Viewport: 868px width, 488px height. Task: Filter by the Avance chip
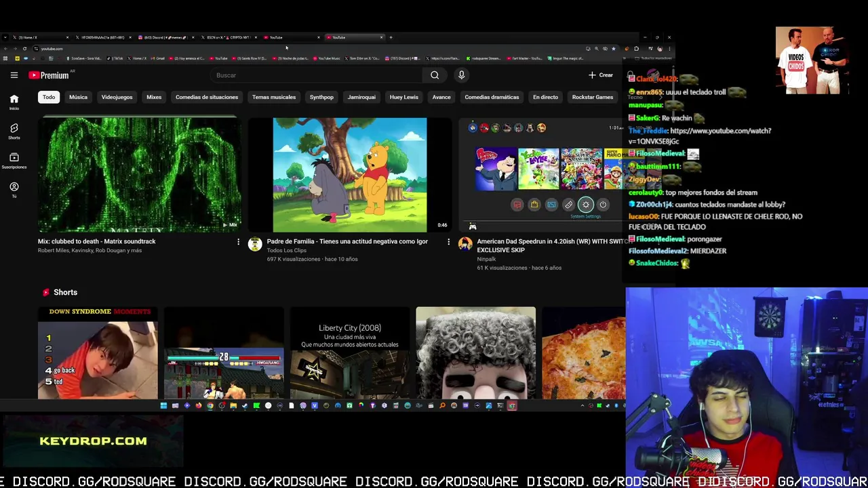coord(441,97)
